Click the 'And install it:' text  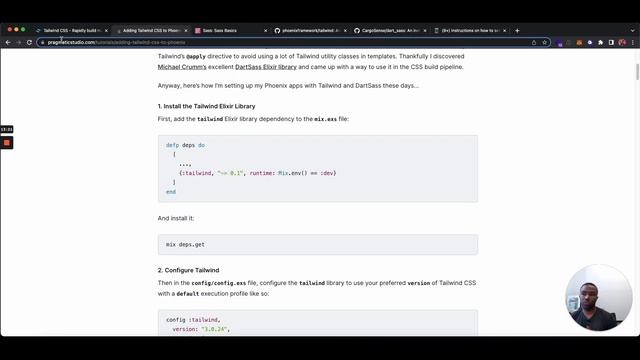point(176,218)
